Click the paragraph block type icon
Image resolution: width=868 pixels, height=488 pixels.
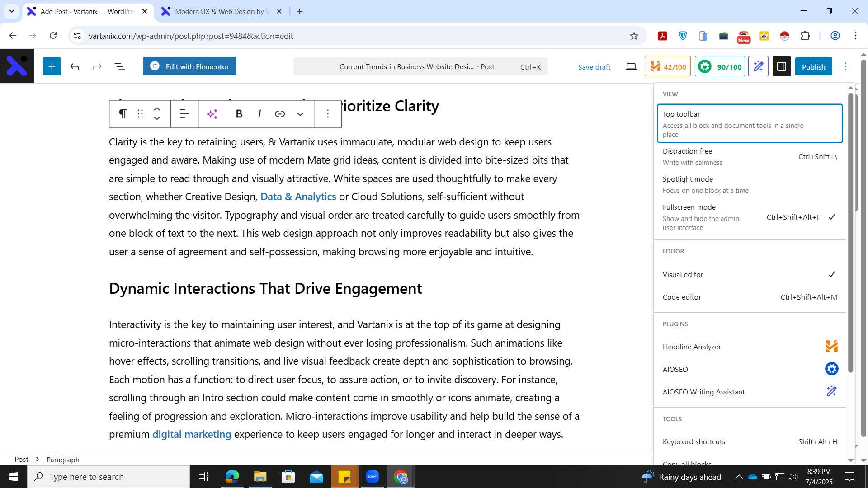pos(123,114)
